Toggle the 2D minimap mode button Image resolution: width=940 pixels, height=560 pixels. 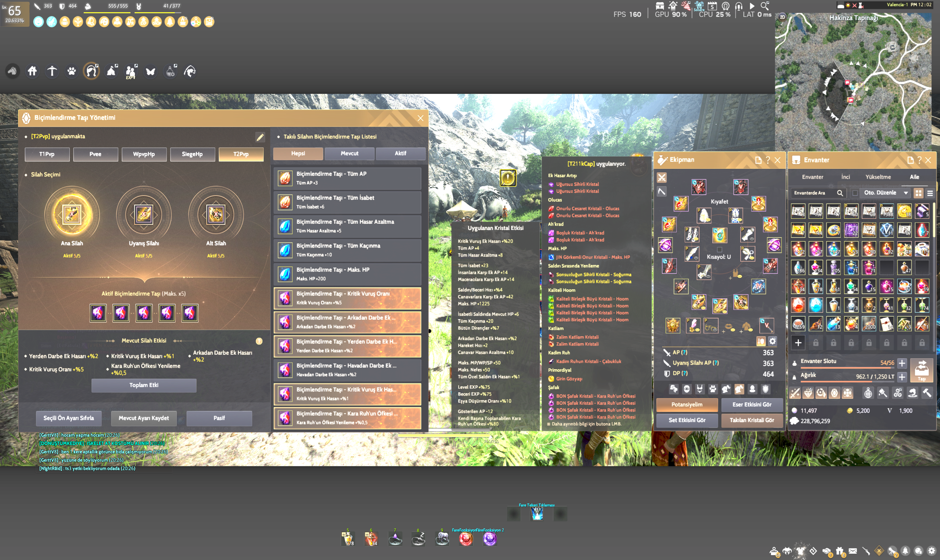(782, 17)
